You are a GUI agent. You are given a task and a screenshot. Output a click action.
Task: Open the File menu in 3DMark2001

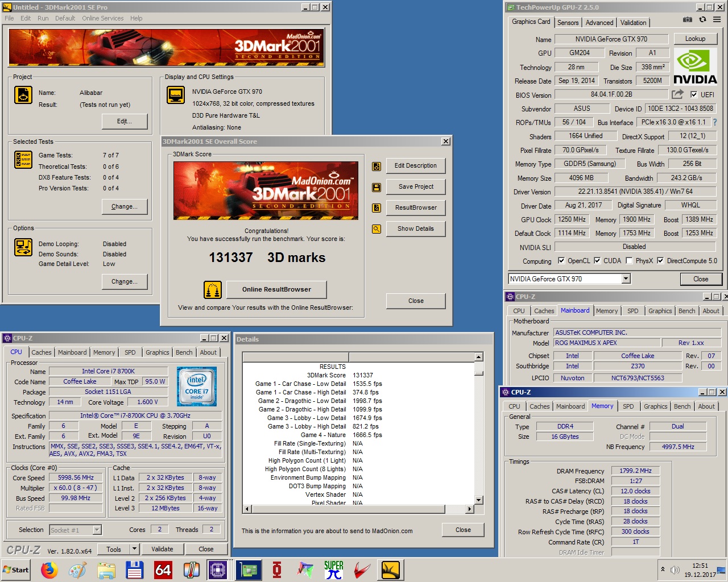(x=9, y=18)
